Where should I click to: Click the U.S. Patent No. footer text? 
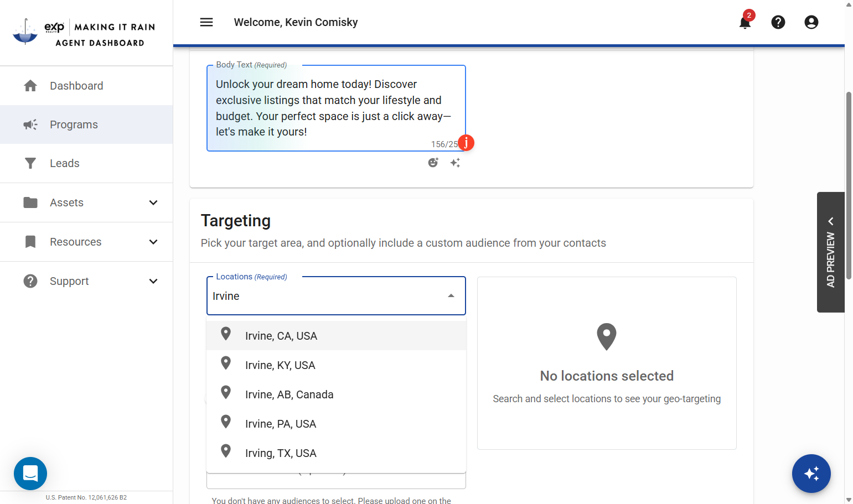coord(86,497)
